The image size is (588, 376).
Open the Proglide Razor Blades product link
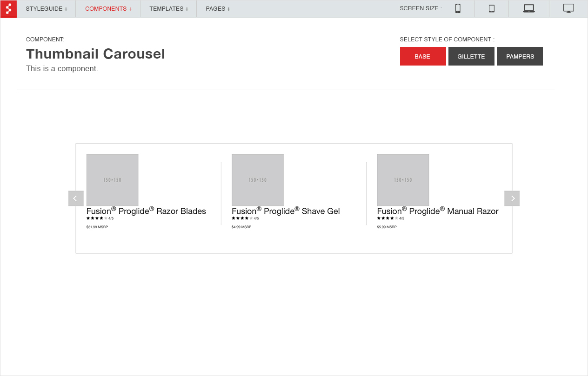146,211
